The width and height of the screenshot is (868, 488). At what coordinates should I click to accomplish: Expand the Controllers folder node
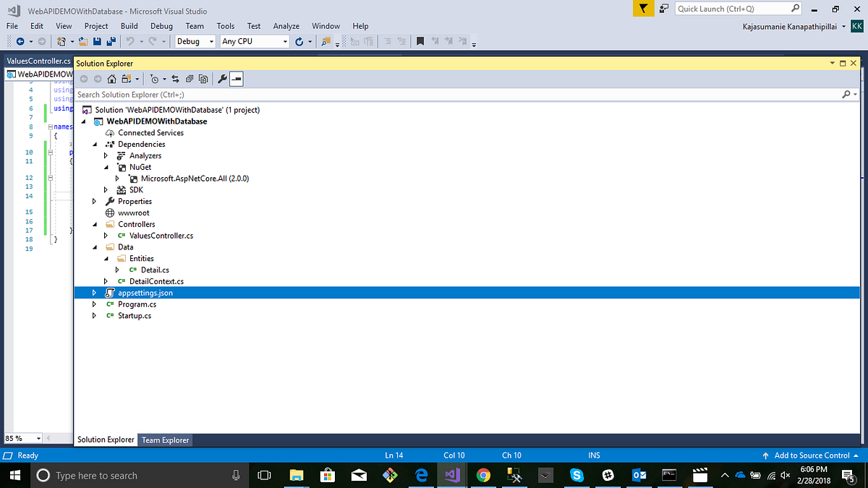(x=94, y=224)
